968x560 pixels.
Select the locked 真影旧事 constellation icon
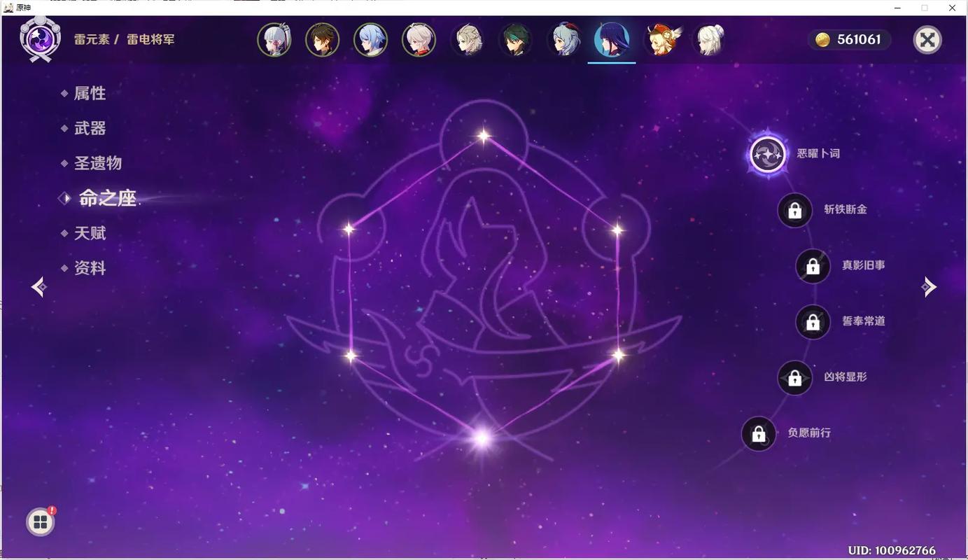(813, 266)
